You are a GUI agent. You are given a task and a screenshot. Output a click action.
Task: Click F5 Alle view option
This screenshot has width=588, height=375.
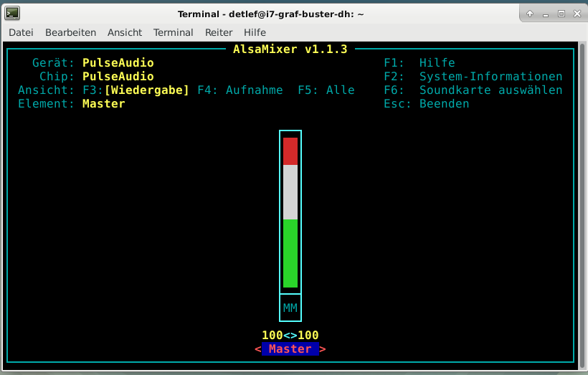(x=326, y=90)
